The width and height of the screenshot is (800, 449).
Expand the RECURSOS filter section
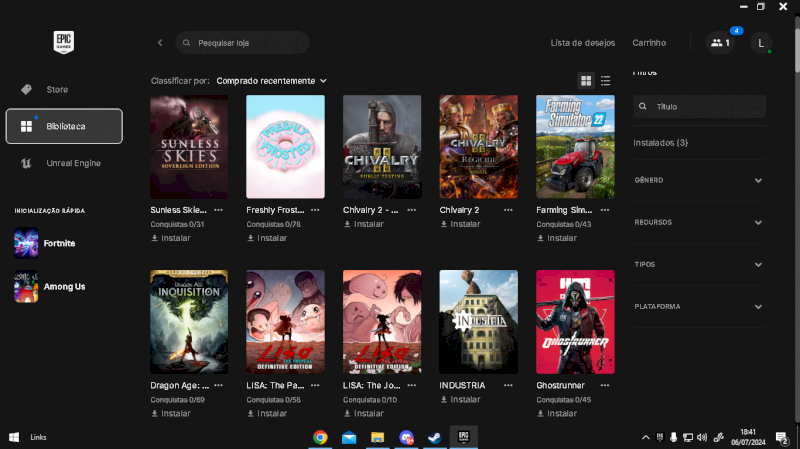699,222
